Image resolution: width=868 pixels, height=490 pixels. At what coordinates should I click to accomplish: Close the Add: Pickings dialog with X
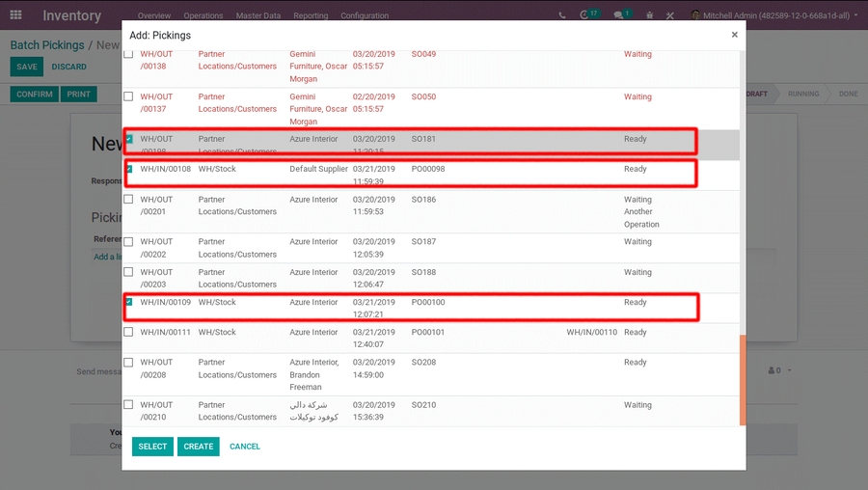point(734,35)
